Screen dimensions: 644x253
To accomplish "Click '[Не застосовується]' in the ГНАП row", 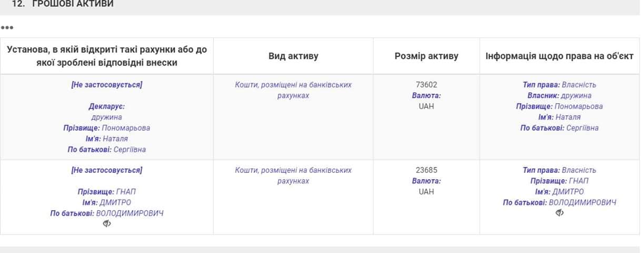I will coord(107,170).
